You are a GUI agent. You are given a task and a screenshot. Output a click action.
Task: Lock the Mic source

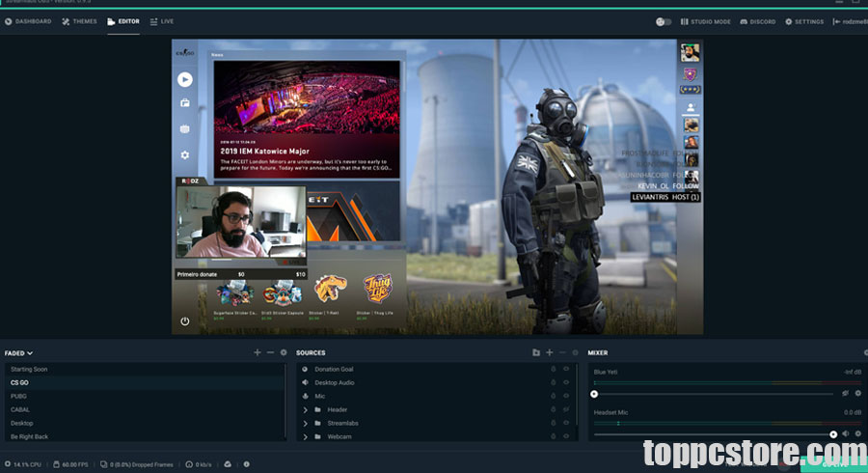(x=553, y=396)
